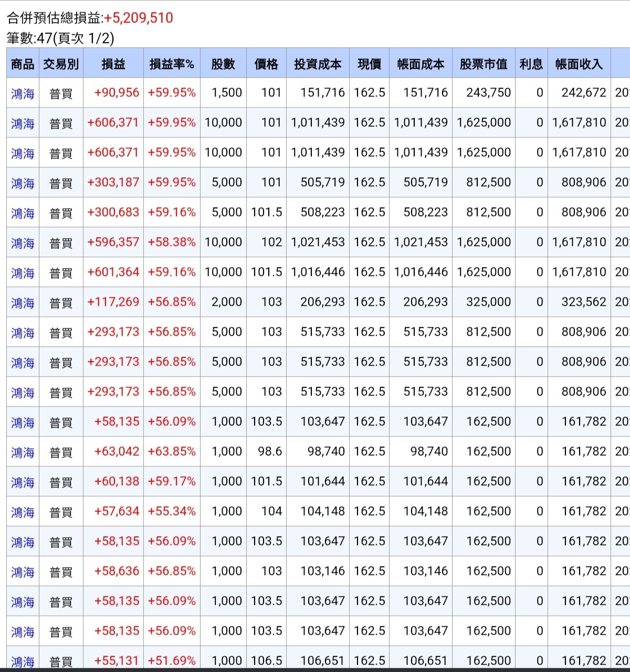This screenshot has height=672, width=630.
Task: Open 鴻海 link priced at 98.6
Action: point(23,452)
